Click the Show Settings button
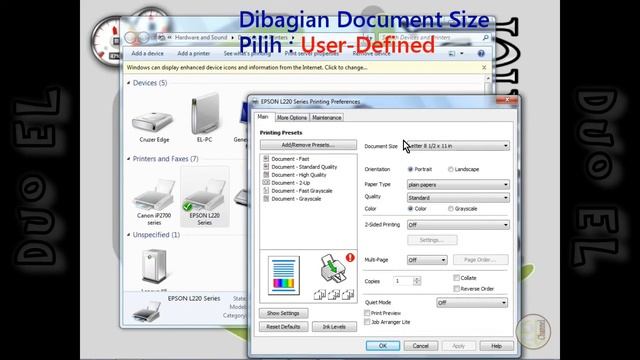This screenshot has height=360, width=640. [283, 313]
